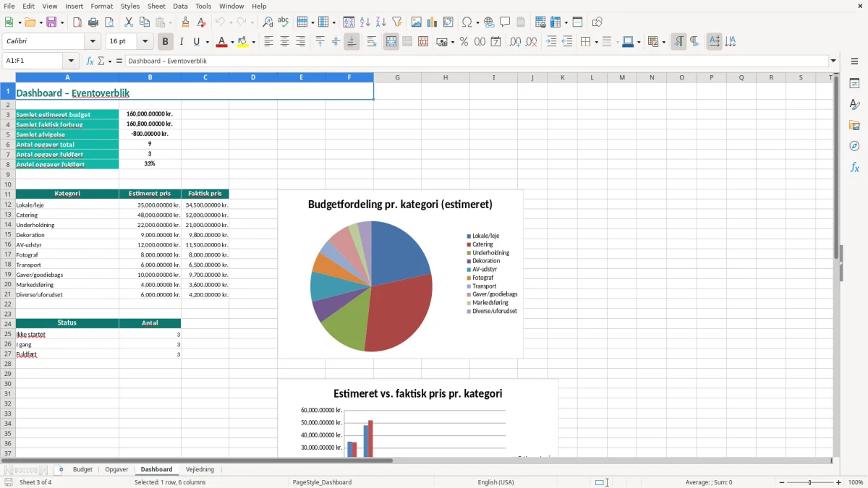Toggle Align Left
Screen dimensions: 868x488
pos(269,42)
